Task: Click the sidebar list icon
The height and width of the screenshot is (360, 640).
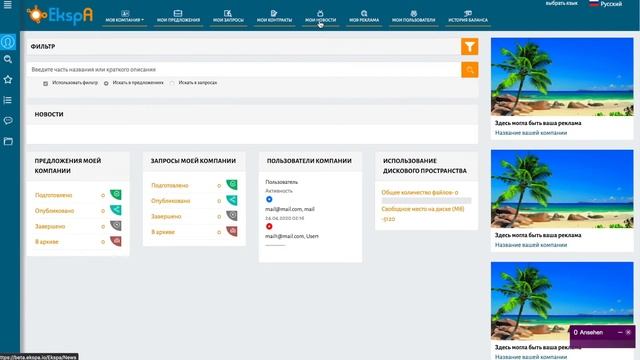Action: coord(8,100)
